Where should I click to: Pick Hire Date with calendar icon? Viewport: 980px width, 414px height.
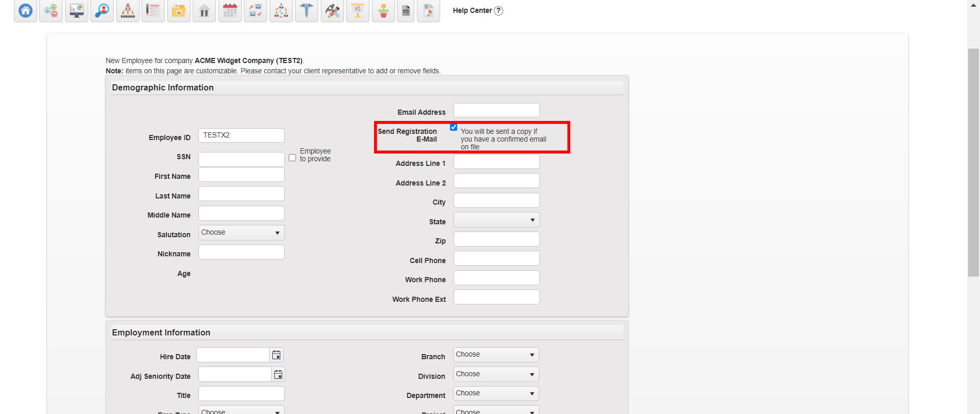[276, 355]
